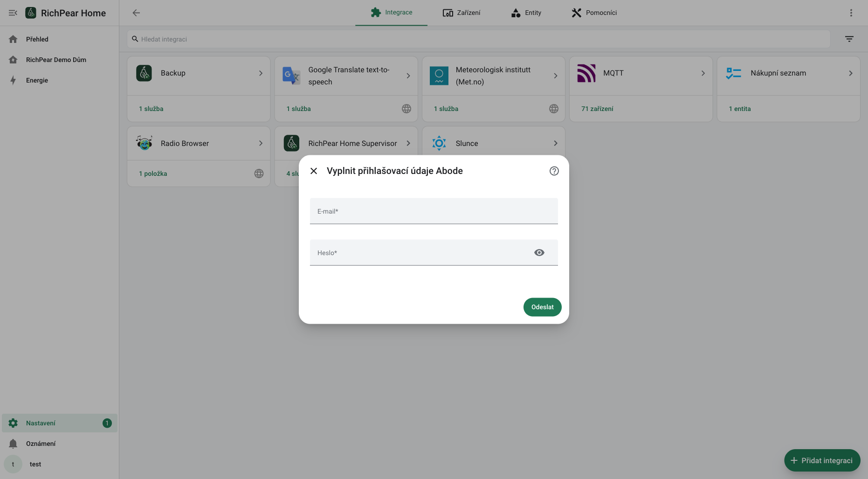Go back using the arrow icon

tap(136, 13)
